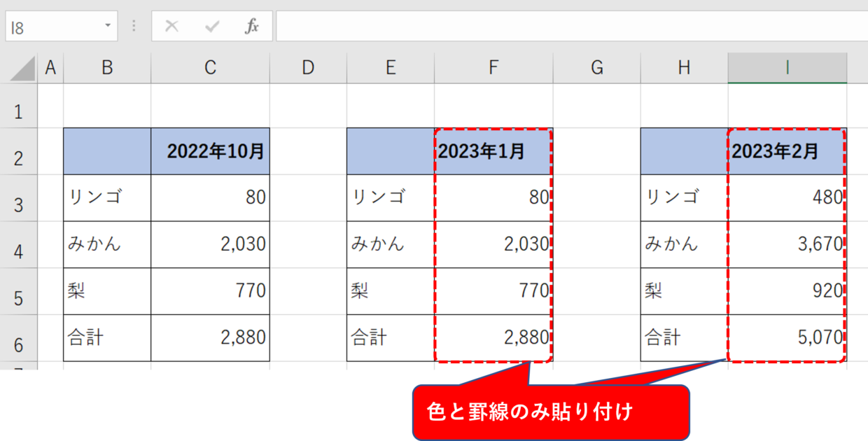Viewport: 868px width, 441px height.
Task: Select row 1 header
Action: pos(18,106)
